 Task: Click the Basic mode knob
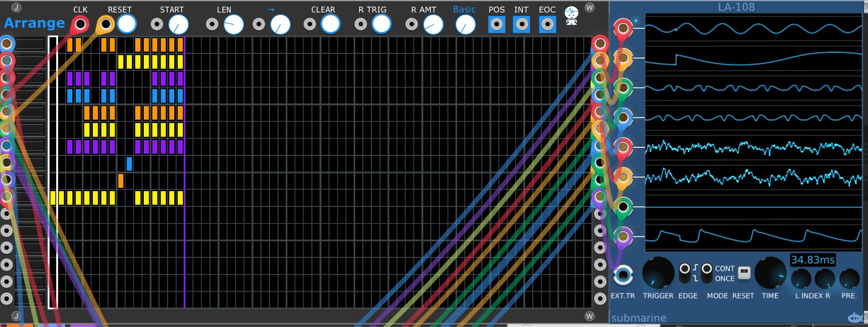tap(465, 24)
